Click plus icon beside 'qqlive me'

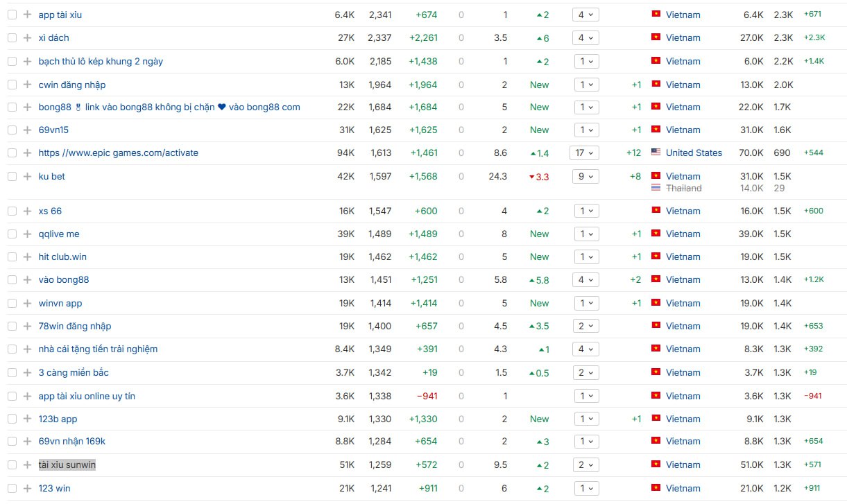[27, 234]
